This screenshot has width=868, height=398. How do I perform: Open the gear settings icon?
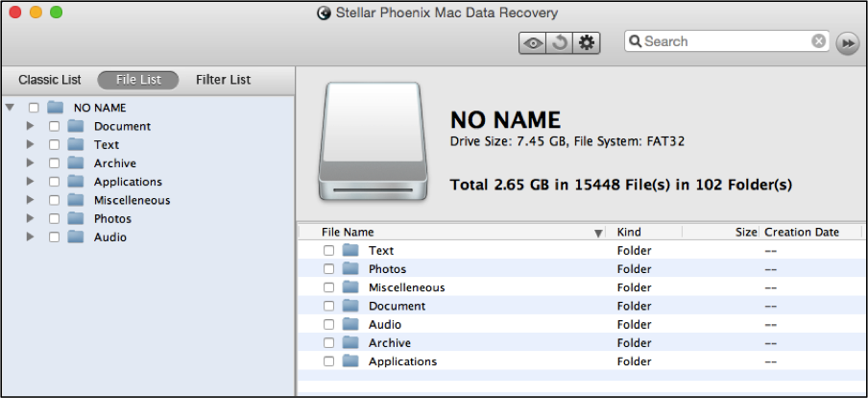pyautogui.click(x=587, y=42)
